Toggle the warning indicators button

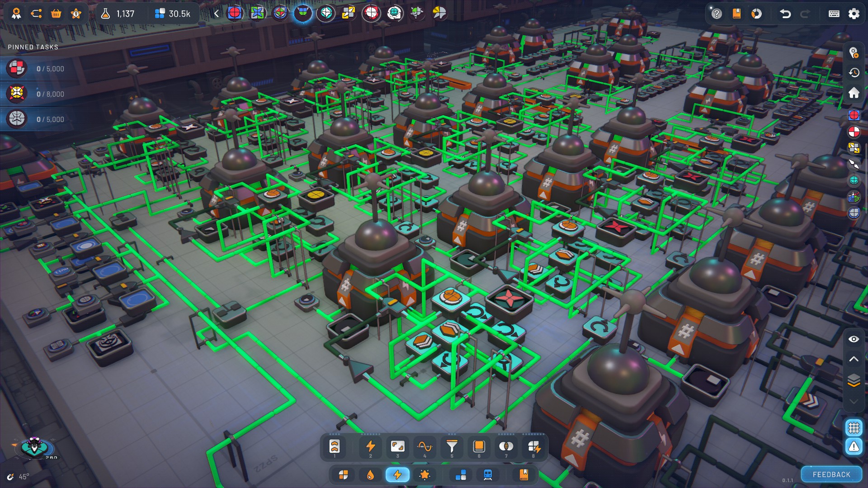(x=854, y=447)
